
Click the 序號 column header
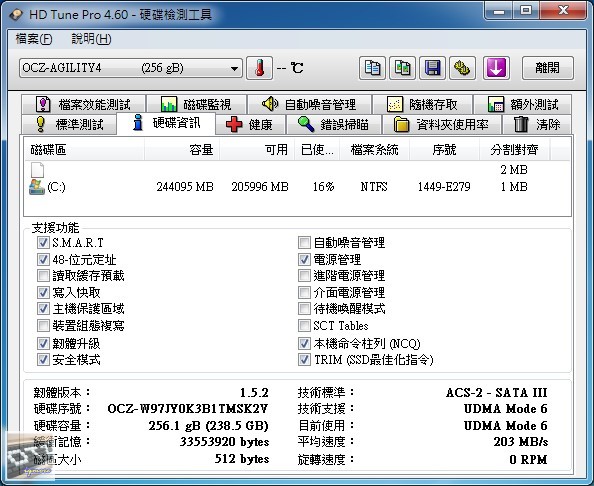tap(444, 149)
